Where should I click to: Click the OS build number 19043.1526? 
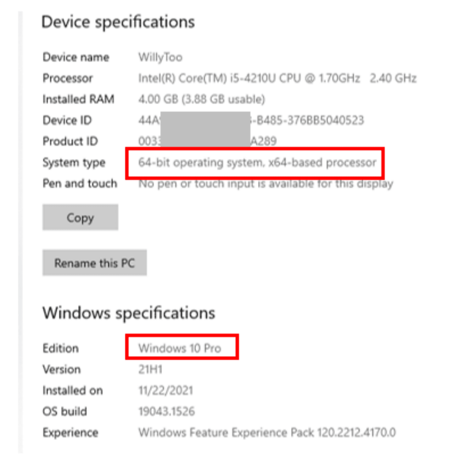click(x=166, y=411)
